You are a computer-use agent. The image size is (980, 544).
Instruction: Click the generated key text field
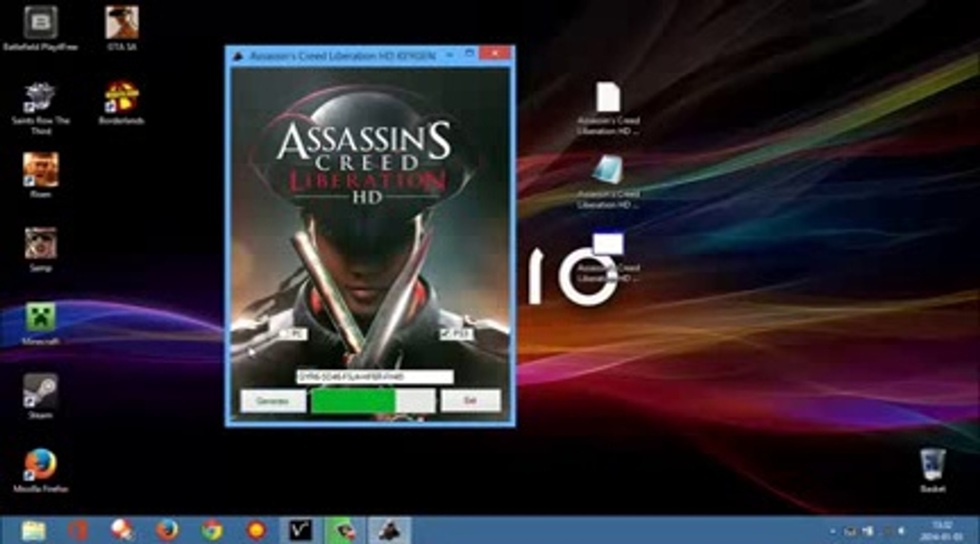click(x=375, y=377)
